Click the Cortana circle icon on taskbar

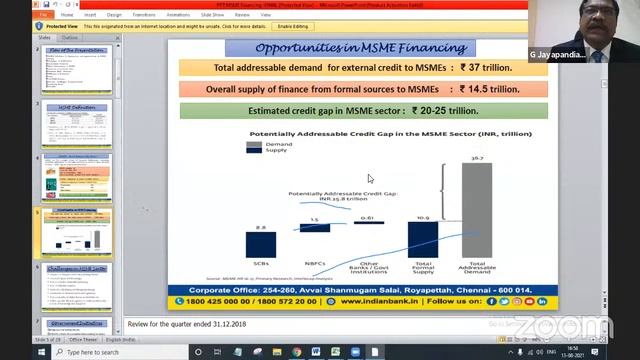[x=198, y=352]
